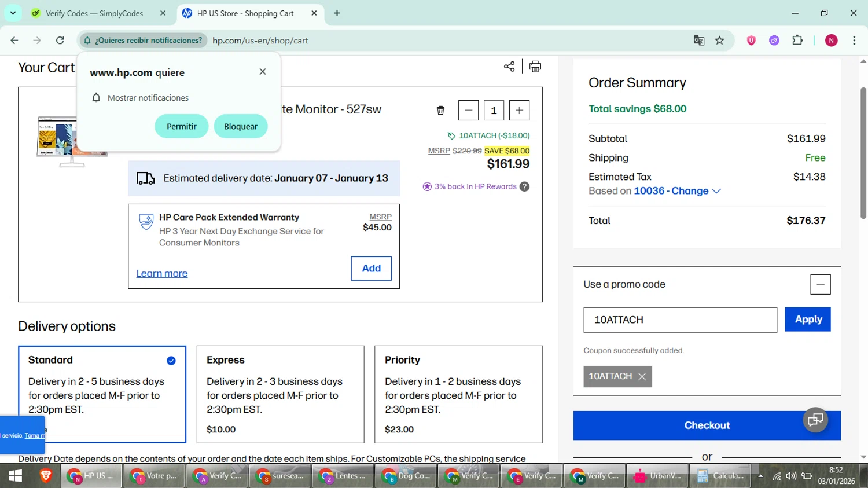Remove monitor with trash icon

tap(440, 110)
